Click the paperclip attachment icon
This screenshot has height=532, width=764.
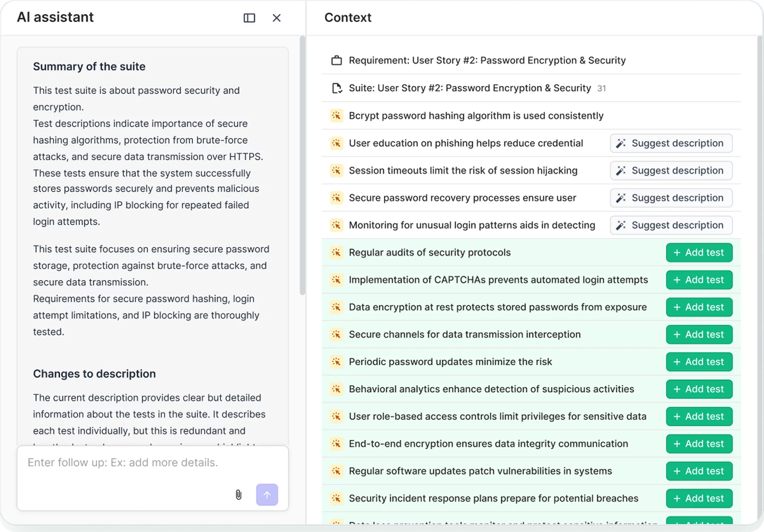click(x=239, y=495)
